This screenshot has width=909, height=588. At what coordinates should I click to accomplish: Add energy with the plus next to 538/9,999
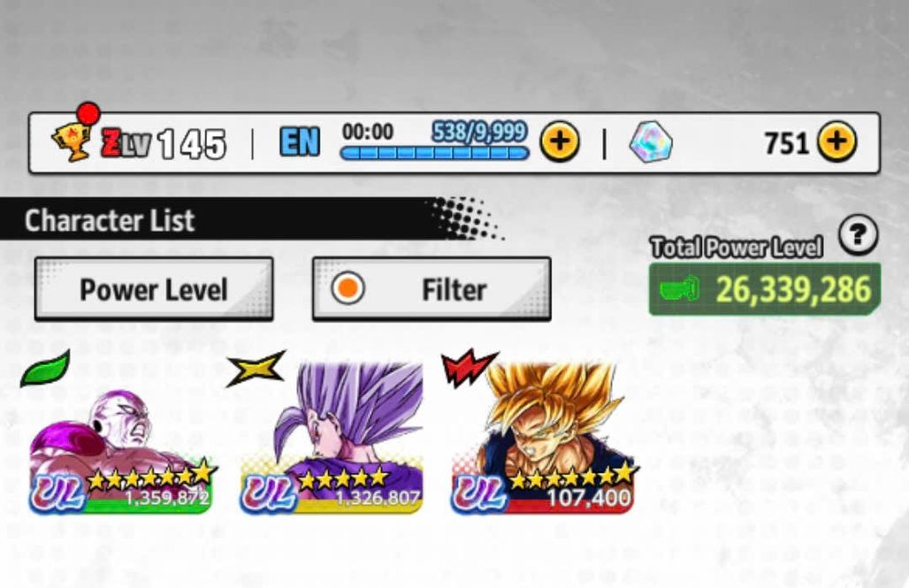560,141
